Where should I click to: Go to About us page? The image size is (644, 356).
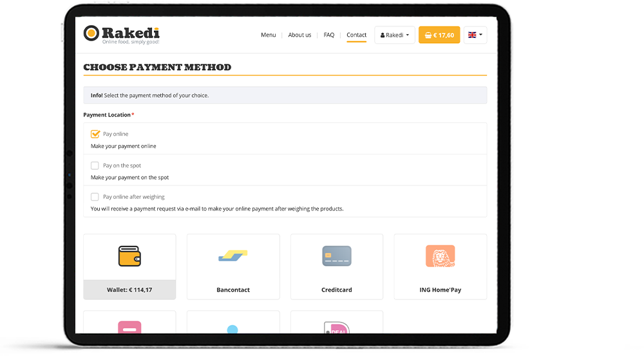[x=299, y=35]
